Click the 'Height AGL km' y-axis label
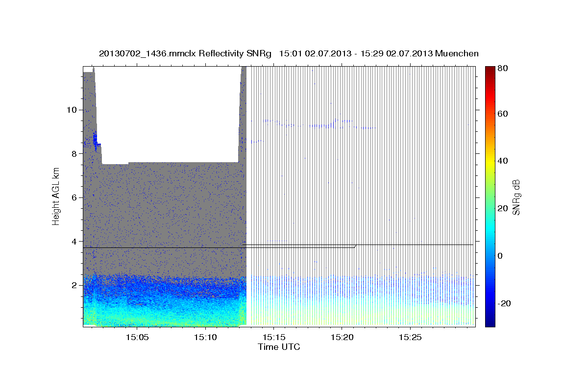Screen dimensions: 588x392 tap(56, 196)
